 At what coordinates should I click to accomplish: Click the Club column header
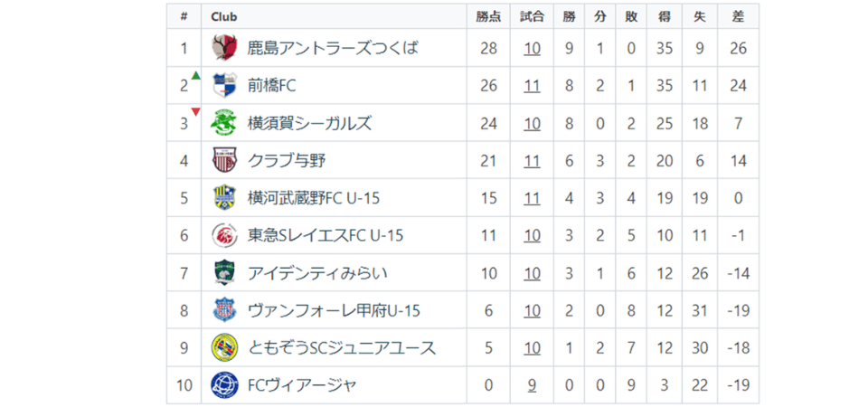224,16
